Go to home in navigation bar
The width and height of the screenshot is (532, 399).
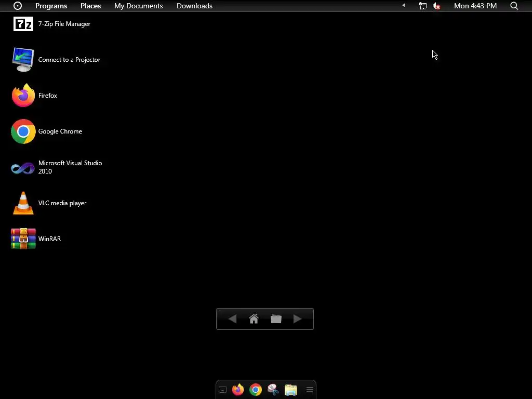pos(254,319)
